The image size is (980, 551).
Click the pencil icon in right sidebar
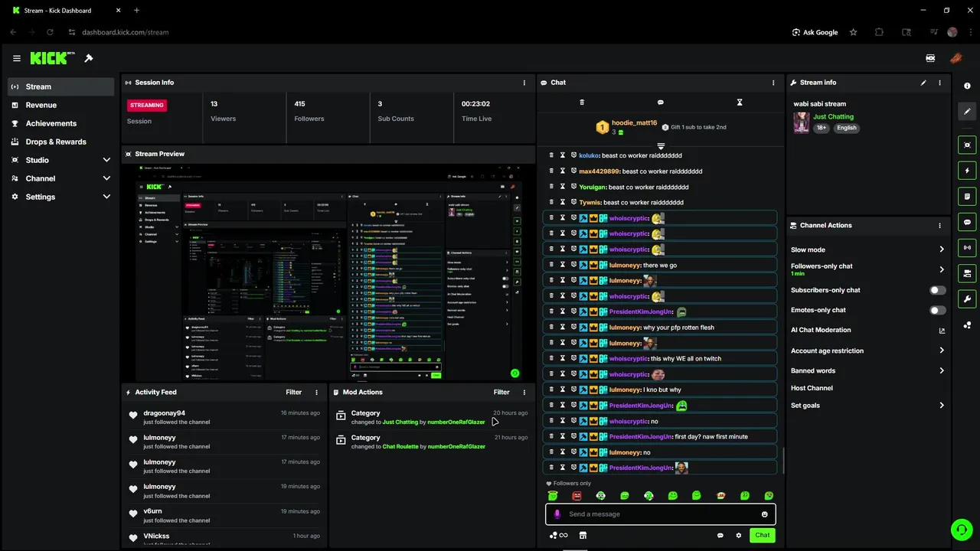coord(967,111)
